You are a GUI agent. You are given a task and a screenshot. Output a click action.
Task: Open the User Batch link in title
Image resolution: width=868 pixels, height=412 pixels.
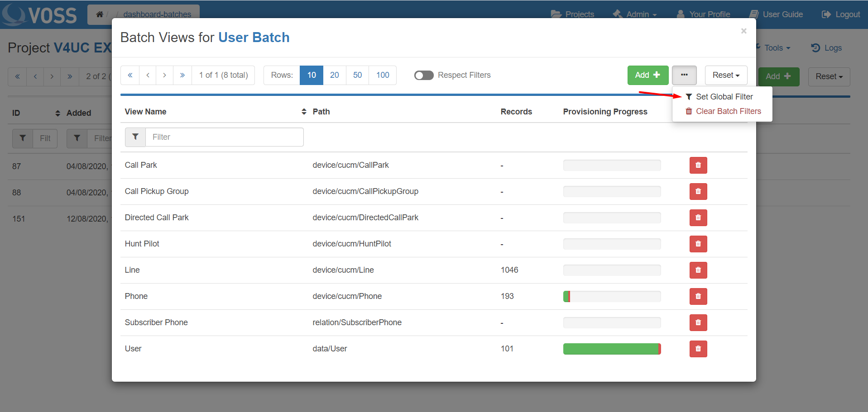click(254, 38)
